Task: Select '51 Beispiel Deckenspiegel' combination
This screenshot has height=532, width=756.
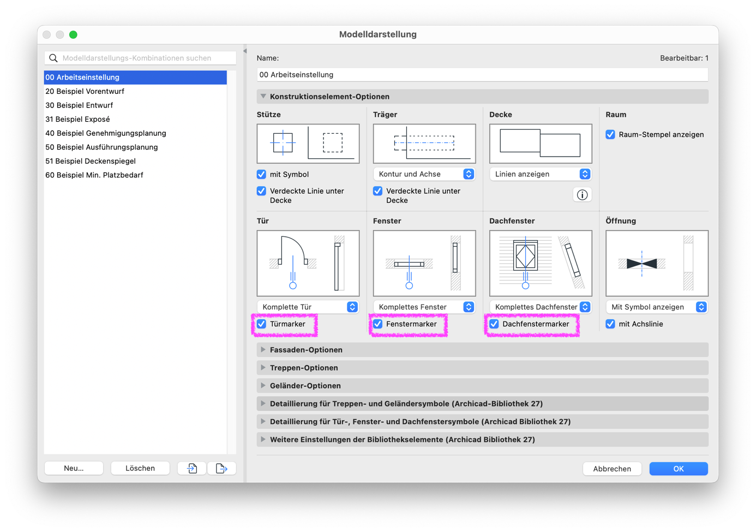Action: tap(135, 162)
